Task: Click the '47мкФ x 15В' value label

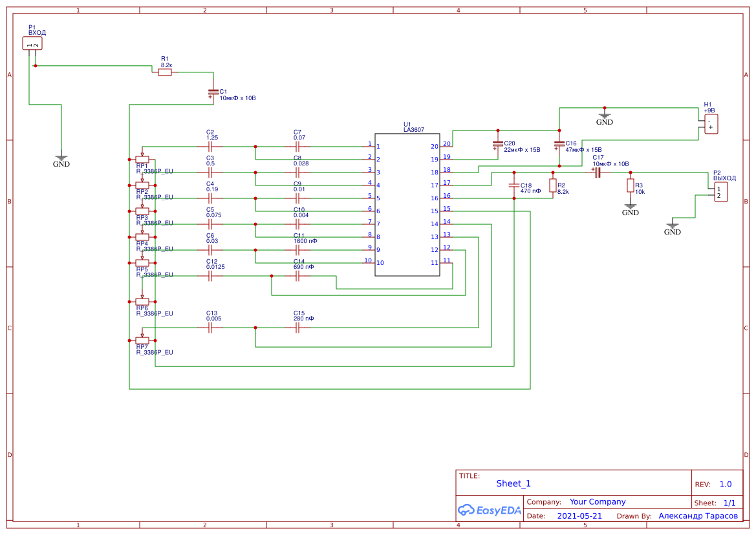Action: pos(583,150)
